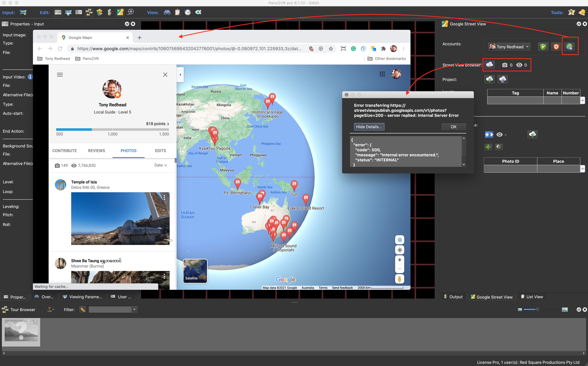Click the add panorama Input icon
The height and width of the screenshot is (366, 588).
point(23,12)
